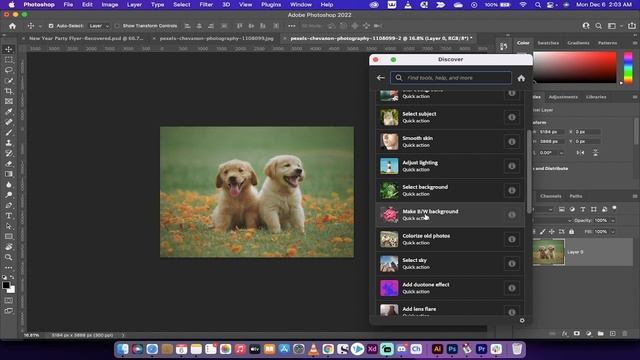
Task: Click the layer style fx icon
Action: [564, 333]
